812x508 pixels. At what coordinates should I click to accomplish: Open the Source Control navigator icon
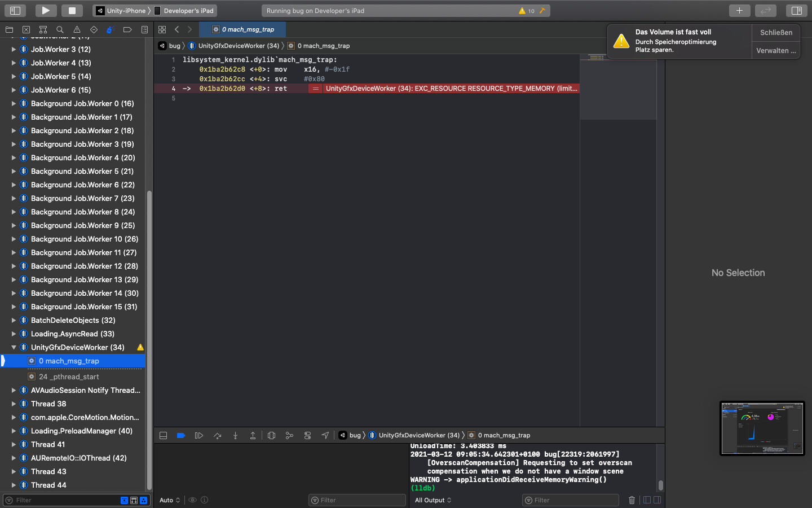click(26, 29)
